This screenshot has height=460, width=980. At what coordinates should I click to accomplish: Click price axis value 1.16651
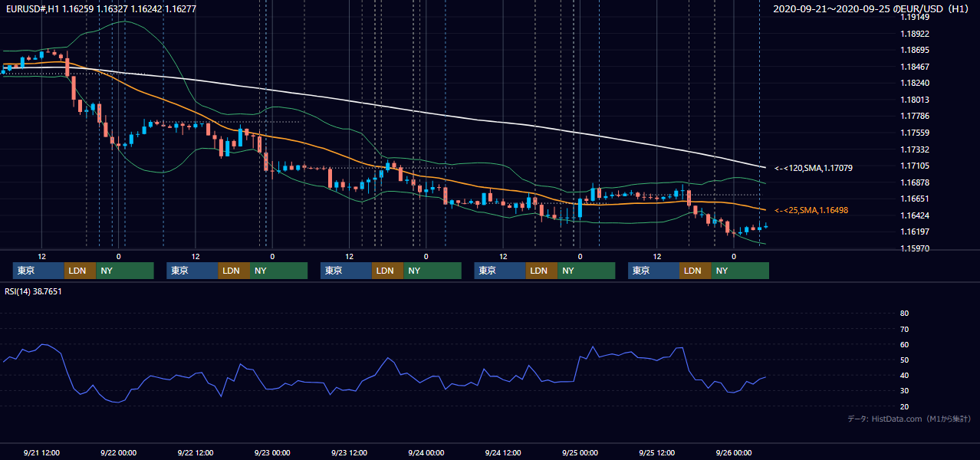point(915,199)
